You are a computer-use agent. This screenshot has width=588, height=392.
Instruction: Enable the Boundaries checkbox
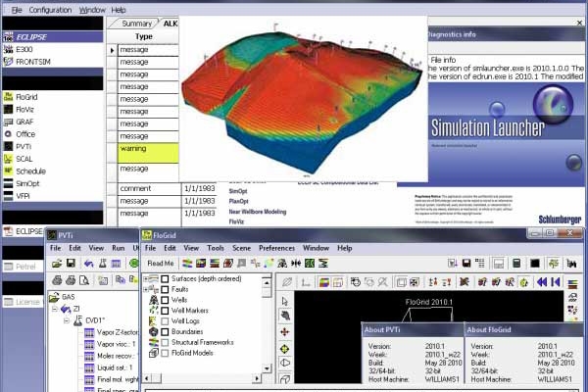[x=165, y=331]
